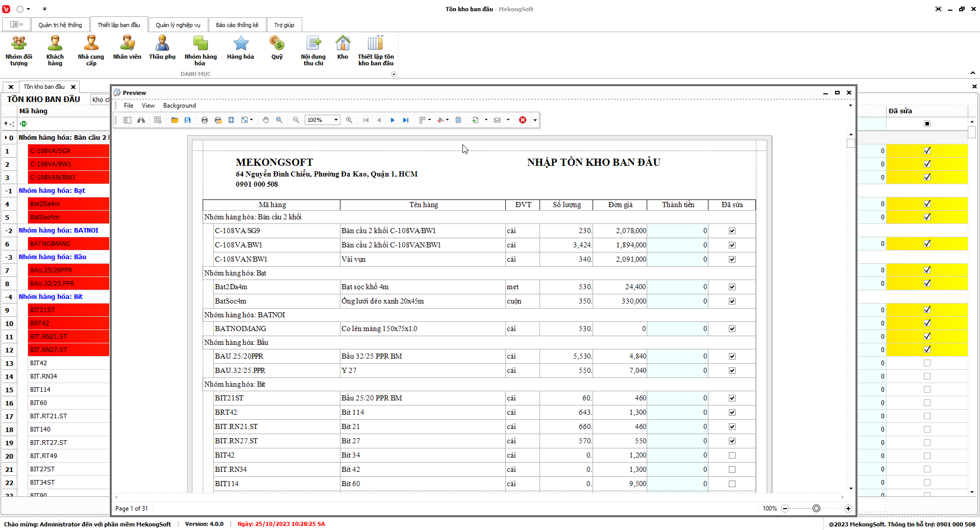Image resolution: width=980 pixels, height=530 pixels.
Task: Jump to the last page of preview
Action: (406, 120)
